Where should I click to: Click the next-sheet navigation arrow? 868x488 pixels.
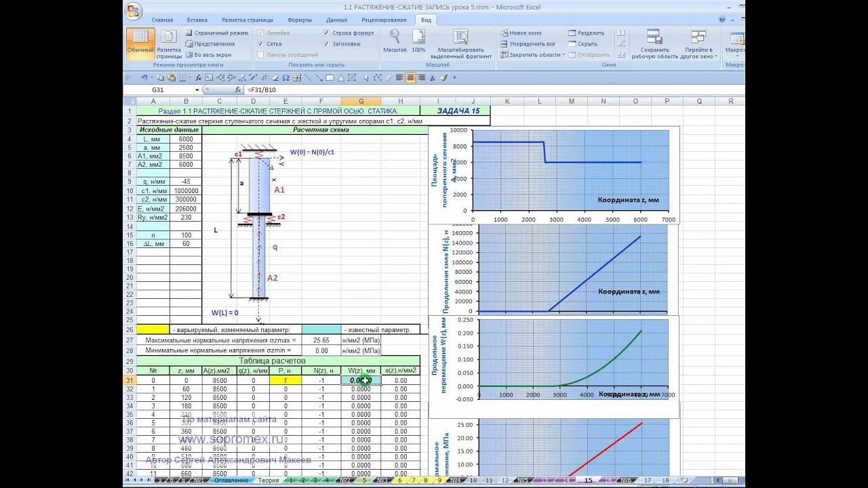pos(142,481)
